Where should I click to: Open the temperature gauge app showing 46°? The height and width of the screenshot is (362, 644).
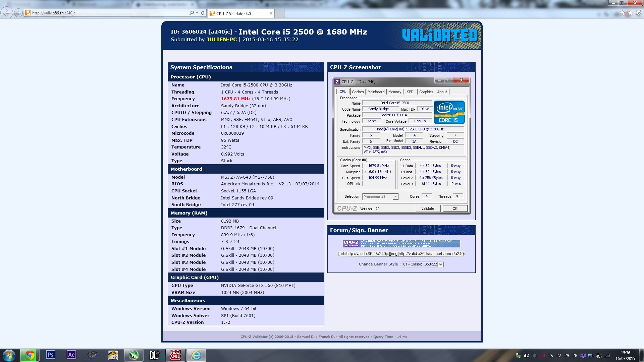click(113, 355)
